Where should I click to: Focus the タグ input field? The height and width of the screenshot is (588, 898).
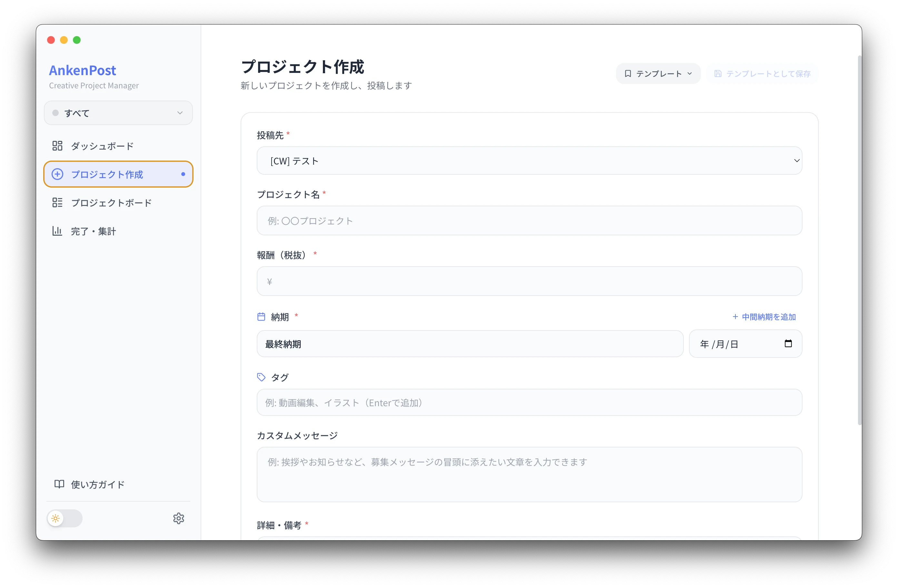click(x=529, y=402)
